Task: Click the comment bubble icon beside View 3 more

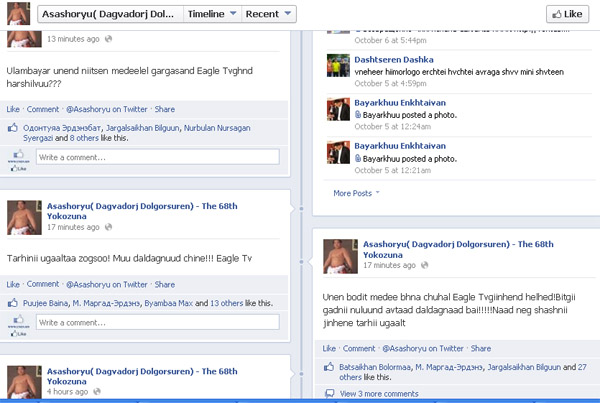Action: coord(329,393)
